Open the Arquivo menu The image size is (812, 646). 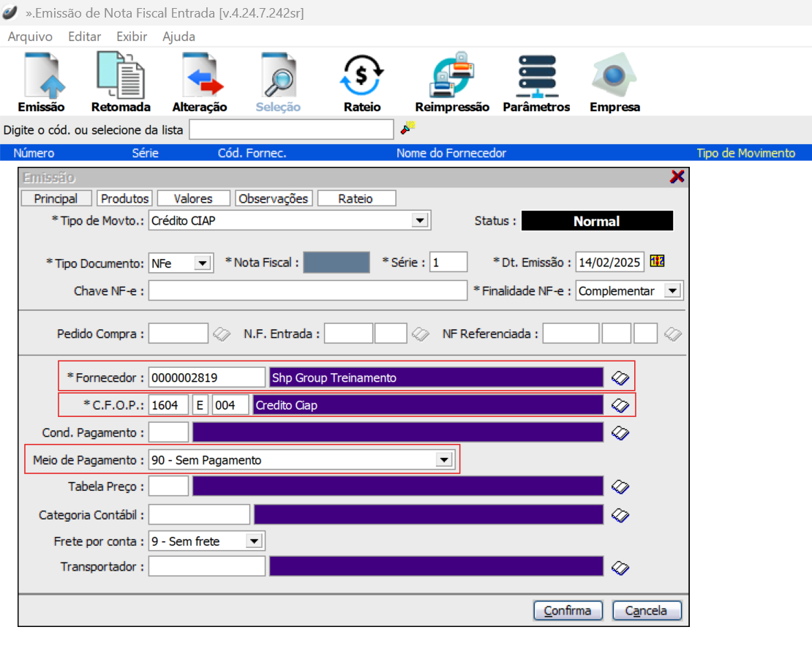click(x=30, y=37)
